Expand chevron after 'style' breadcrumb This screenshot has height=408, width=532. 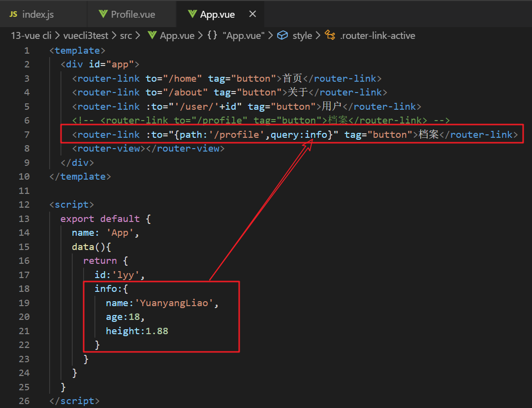click(318, 35)
